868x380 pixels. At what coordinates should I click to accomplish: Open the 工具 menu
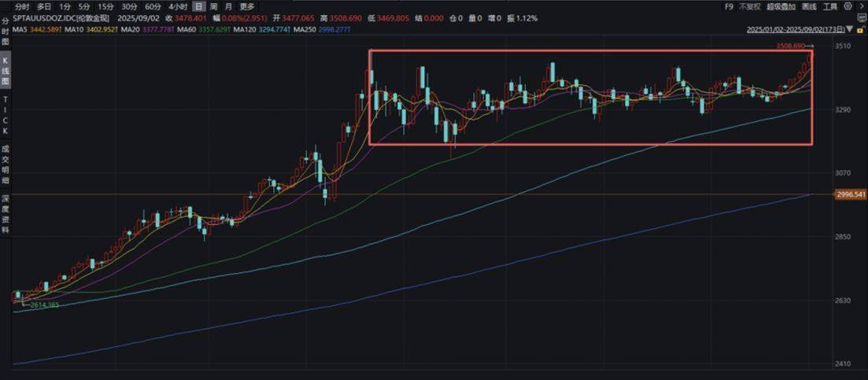829,6
